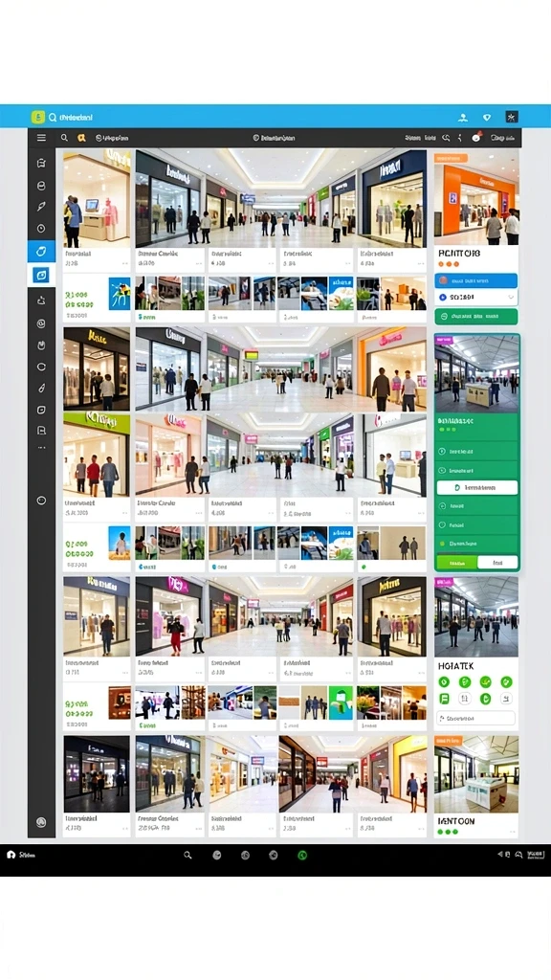The width and height of the screenshot is (551, 980).
Task: Click the green square icon in HOIATEK second row
Action: (x=444, y=699)
